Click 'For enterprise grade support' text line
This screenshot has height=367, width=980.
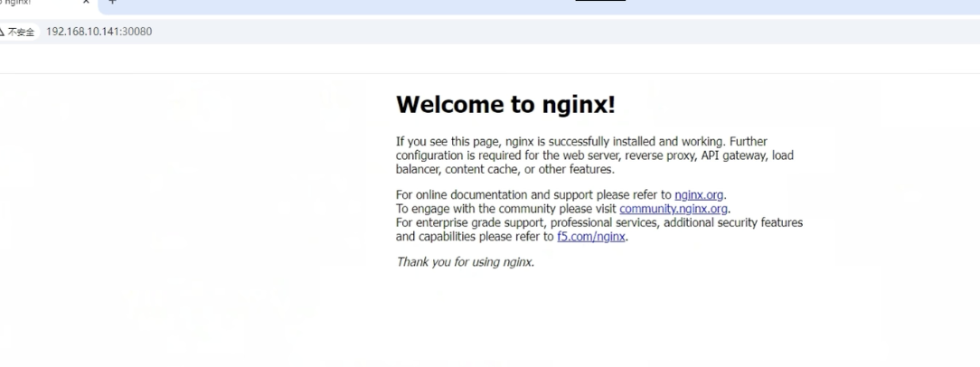598,222
